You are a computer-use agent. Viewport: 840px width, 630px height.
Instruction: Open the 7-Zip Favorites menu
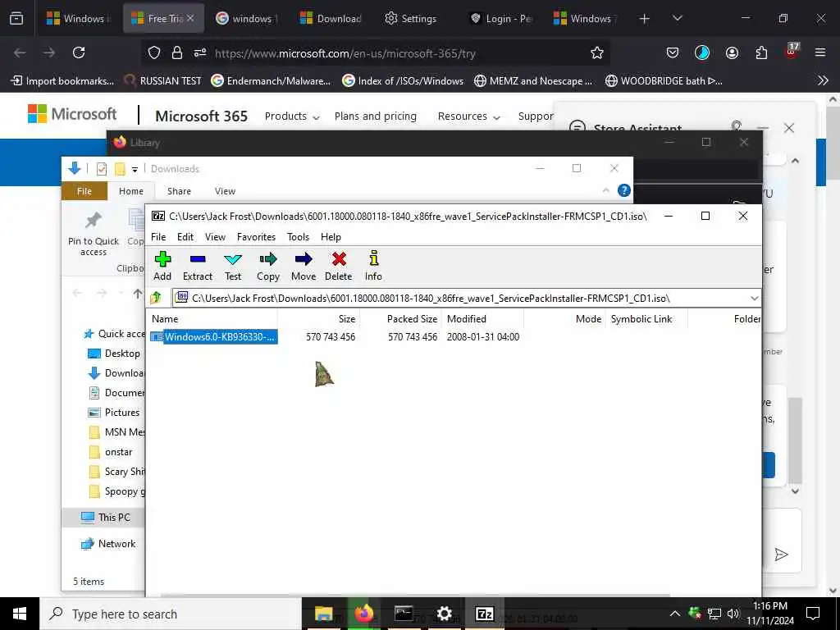(x=256, y=237)
